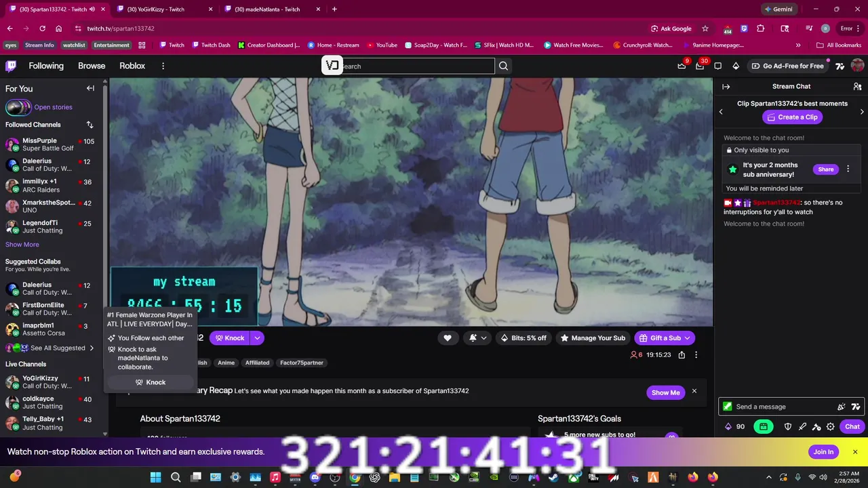
Task: Click Go Ad-Free for Free
Action: point(787,66)
